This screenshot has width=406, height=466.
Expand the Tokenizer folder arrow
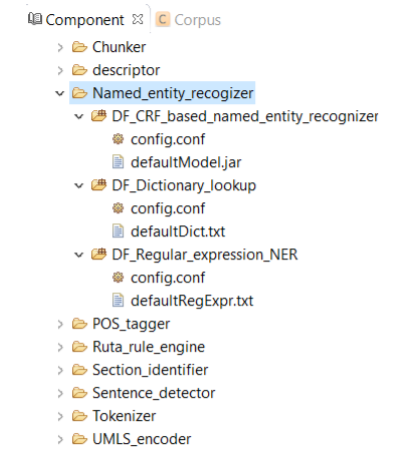[x=60, y=416]
